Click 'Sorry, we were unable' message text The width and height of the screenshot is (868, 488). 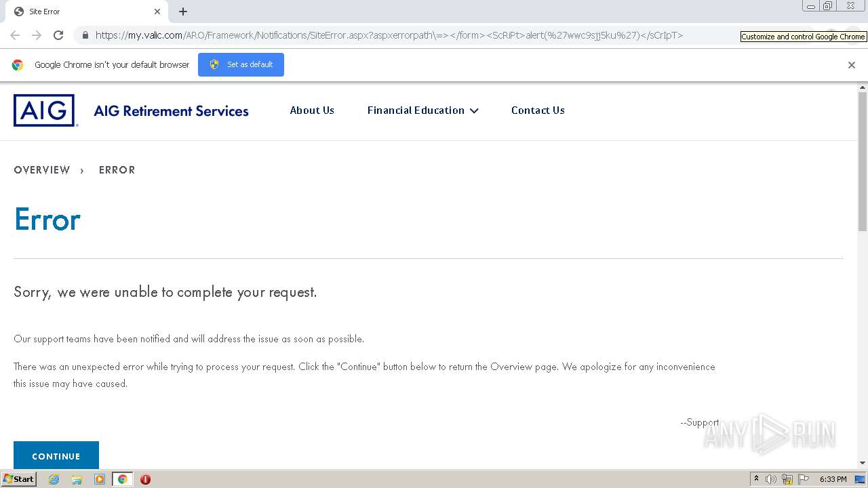point(165,292)
